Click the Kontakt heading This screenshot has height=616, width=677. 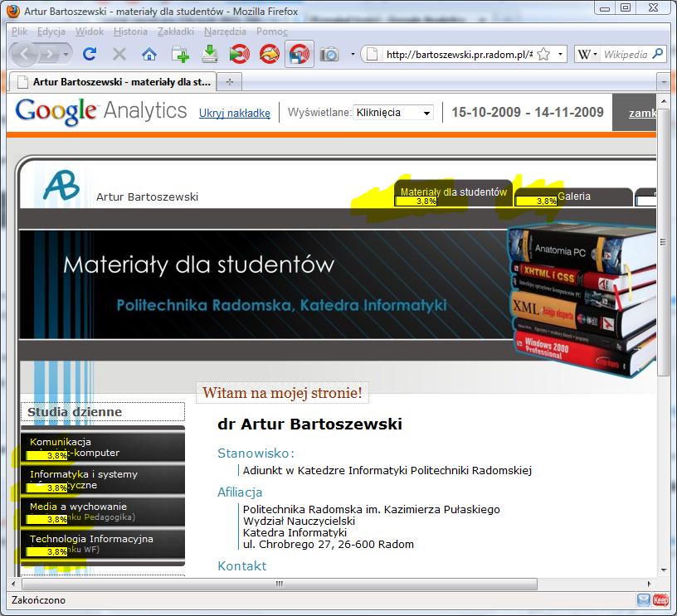[241, 566]
